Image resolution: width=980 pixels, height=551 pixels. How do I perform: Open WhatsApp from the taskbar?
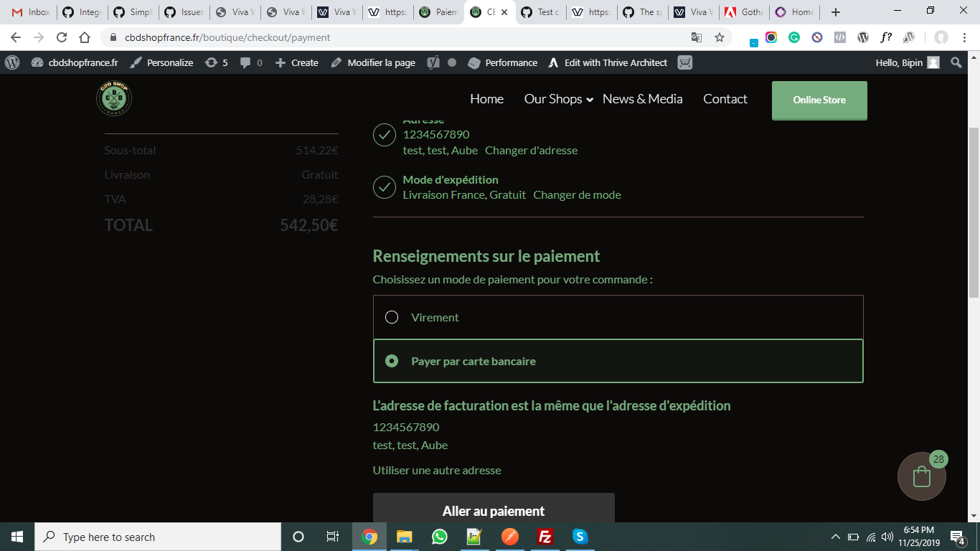[x=439, y=537]
